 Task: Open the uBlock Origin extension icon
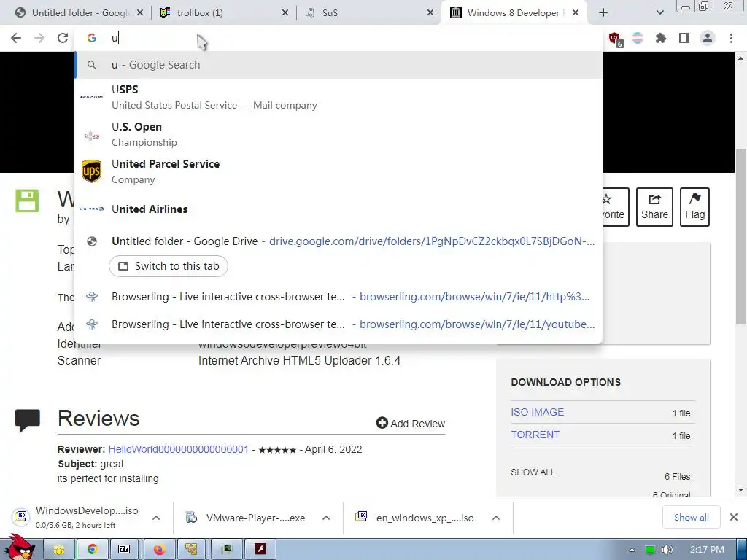point(616,39)
